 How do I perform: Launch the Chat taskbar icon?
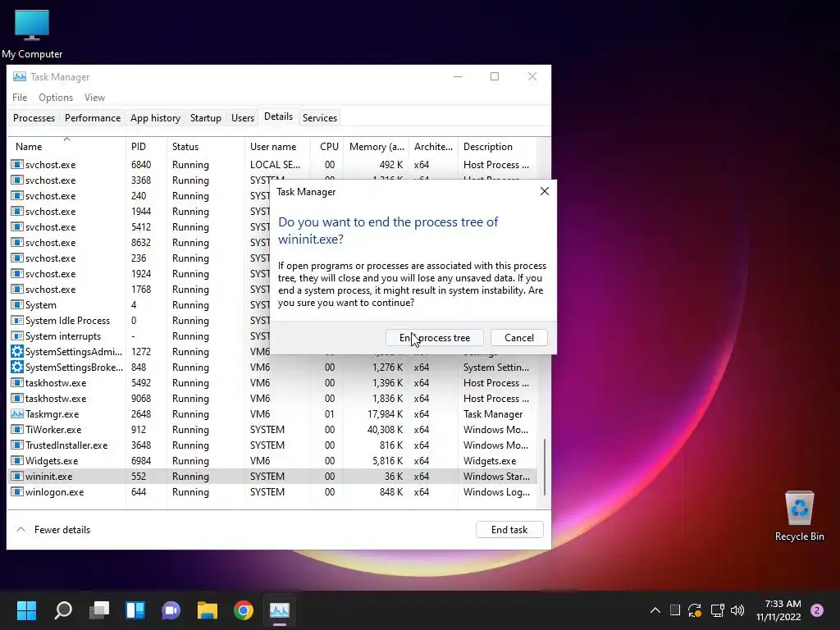(x=171, y=610)
